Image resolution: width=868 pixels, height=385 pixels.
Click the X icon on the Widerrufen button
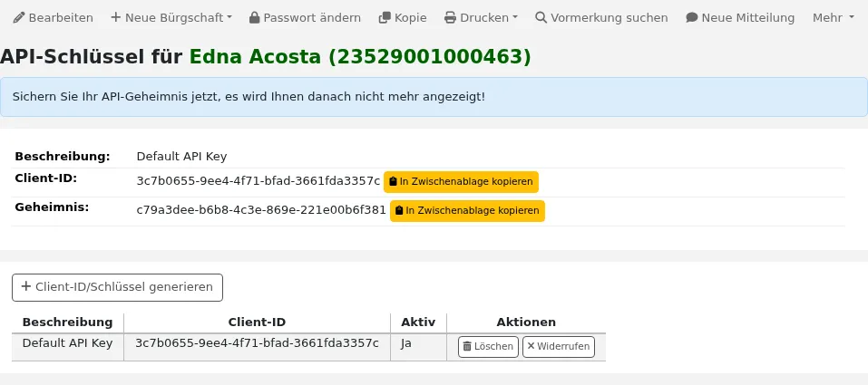[x=531, y=346]
